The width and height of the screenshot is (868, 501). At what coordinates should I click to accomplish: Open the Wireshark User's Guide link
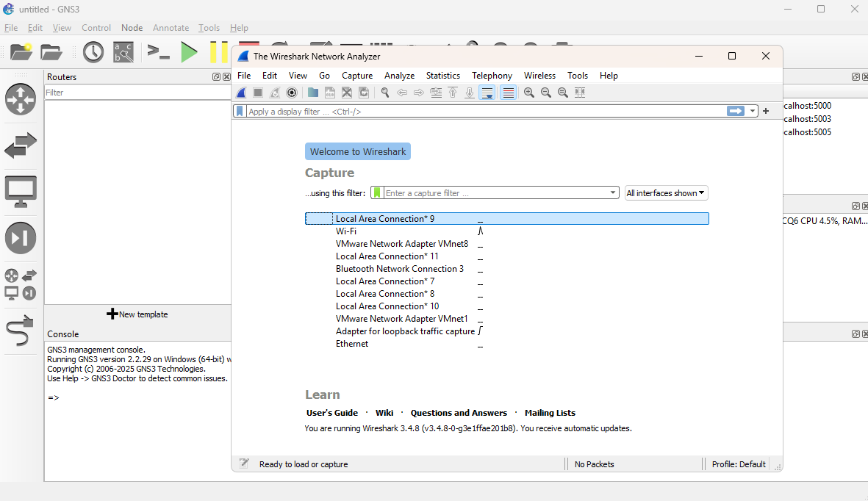pyautogui.click(x=331, y=413)
